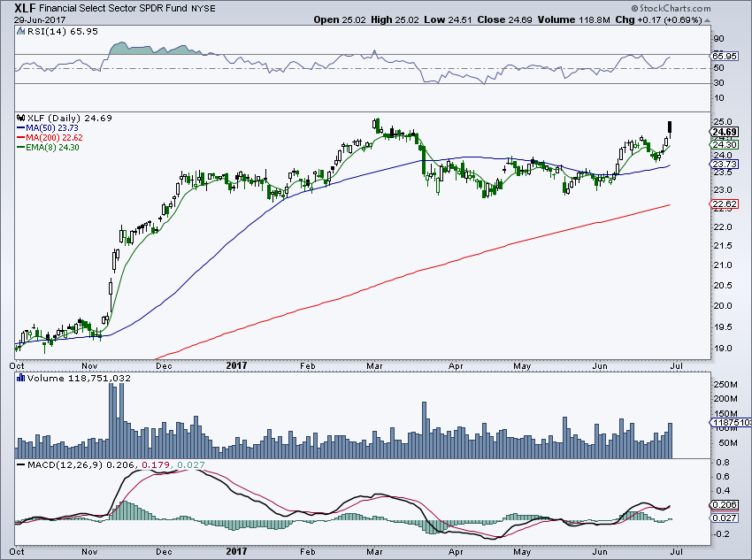Image resolution: width=752 pixels, height=560 pixels.
Task: Click the bold 24.69 price tag on axis
Action: coord(725,133)
